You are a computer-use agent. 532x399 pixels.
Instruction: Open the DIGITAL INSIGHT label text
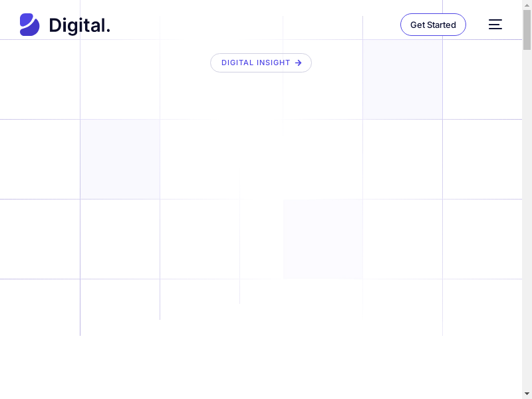255,63
